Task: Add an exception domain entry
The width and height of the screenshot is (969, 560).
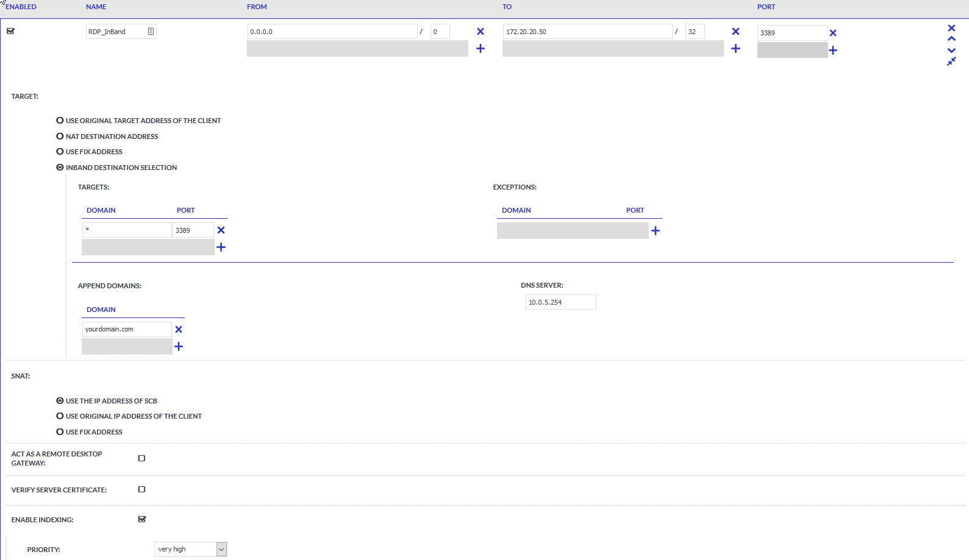Action: pyautogui.click(x=656, y=231)
